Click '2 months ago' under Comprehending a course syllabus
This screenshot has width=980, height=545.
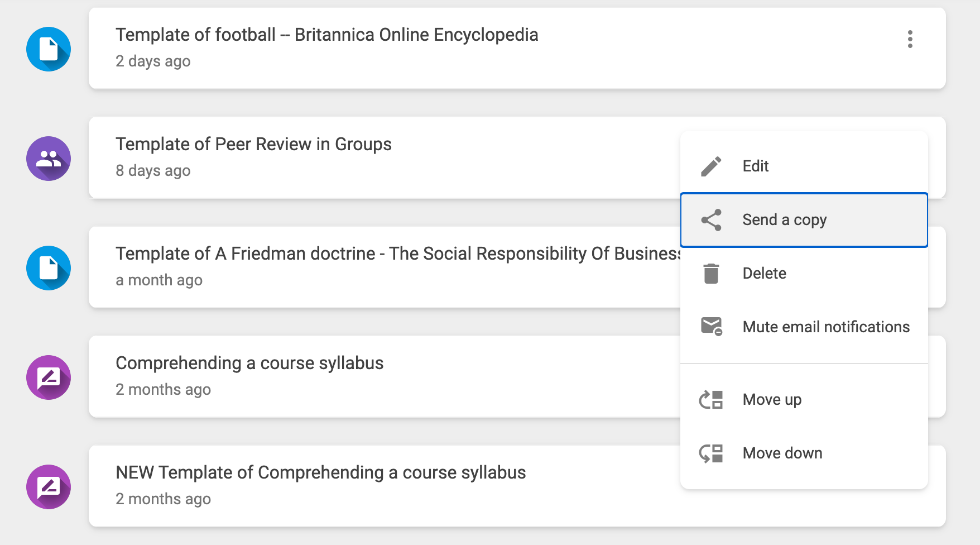coord(163,389)
